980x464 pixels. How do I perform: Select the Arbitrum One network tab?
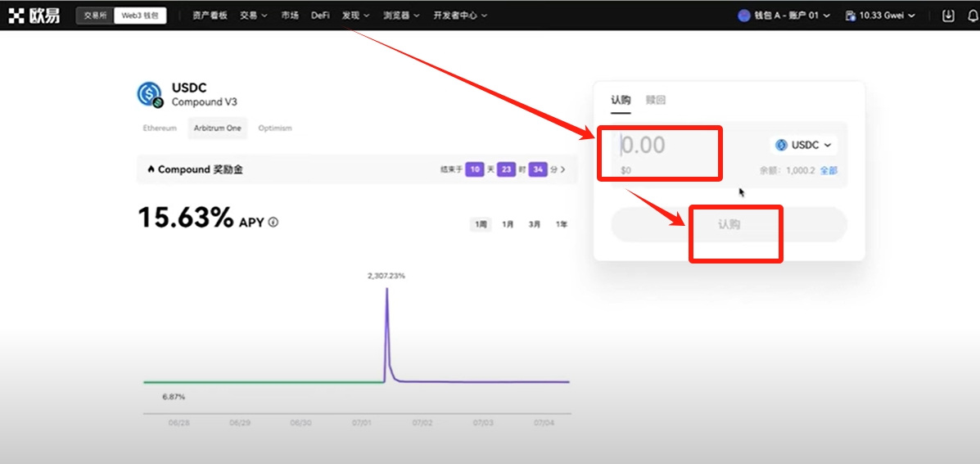[218, 128]
